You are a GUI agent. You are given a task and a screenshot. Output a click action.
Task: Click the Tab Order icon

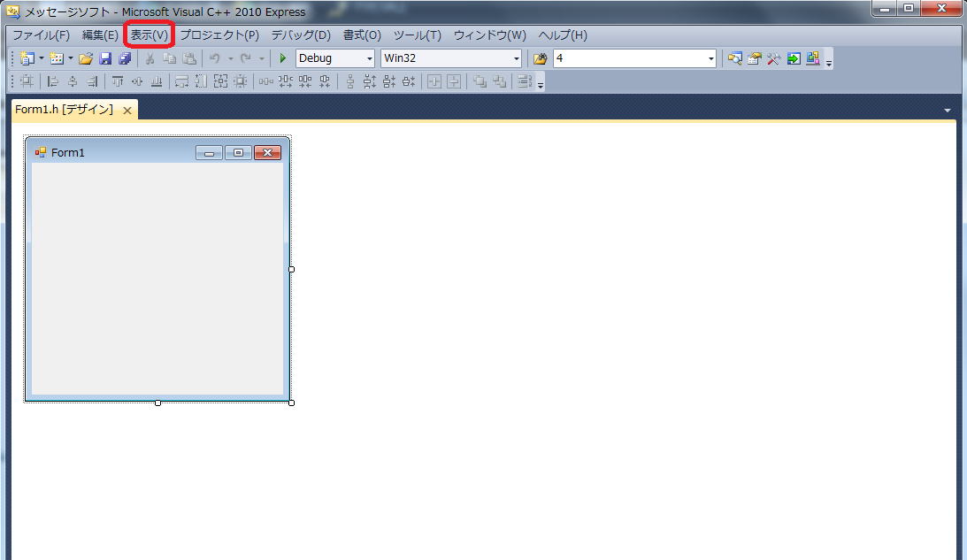525,81
